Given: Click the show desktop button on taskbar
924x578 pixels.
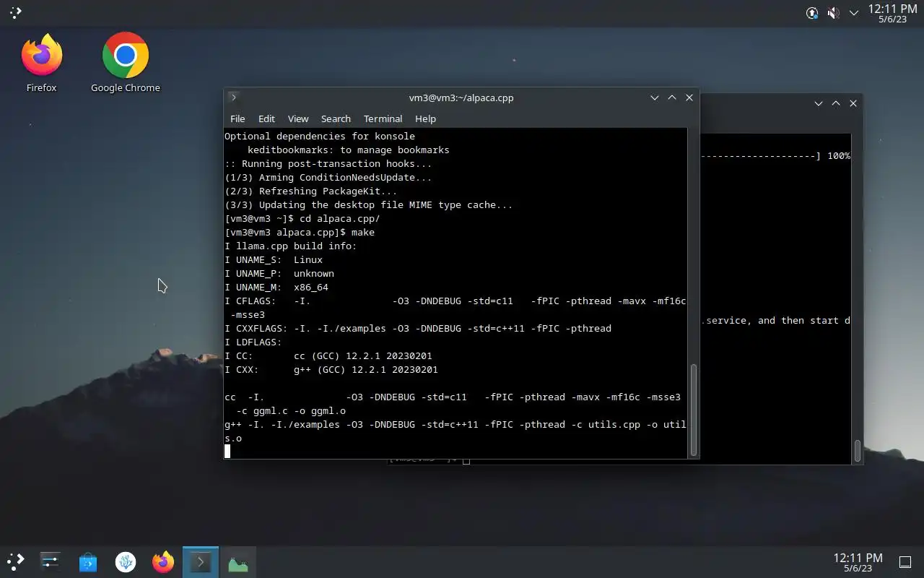Looking at the screenshot, I should 905,561.
